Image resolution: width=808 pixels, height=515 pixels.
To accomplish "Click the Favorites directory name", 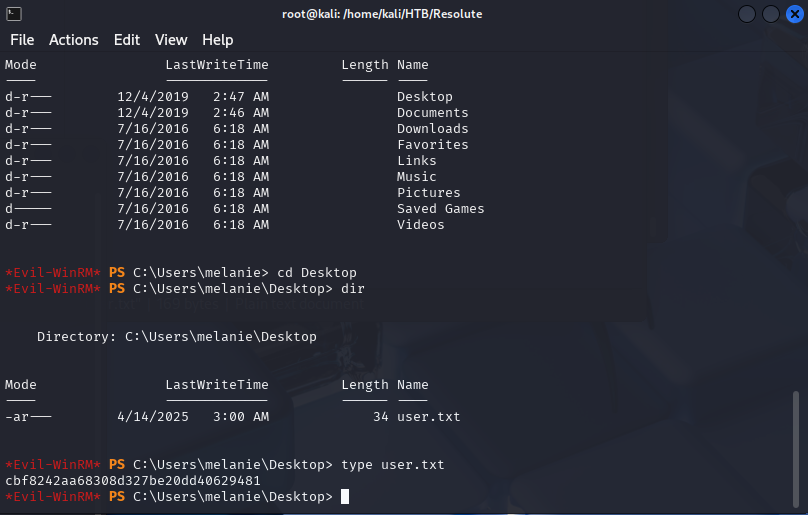I will pos(432,145).
